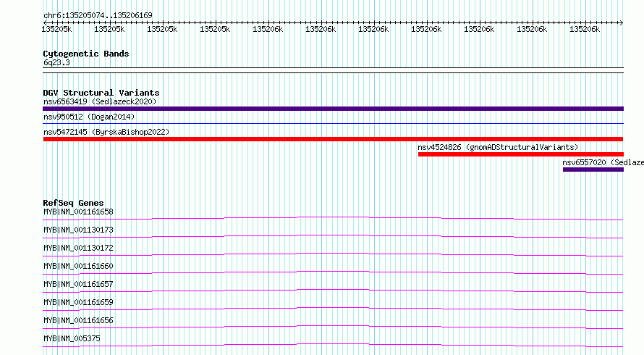The width and height of the screenshot is (644, 355).
Task: Click the first 135206k ruler tick label
Action: [268, 29]
